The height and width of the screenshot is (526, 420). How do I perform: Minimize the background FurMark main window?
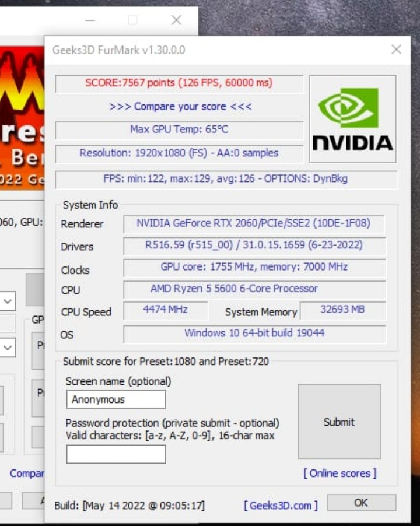pos(90,20)
